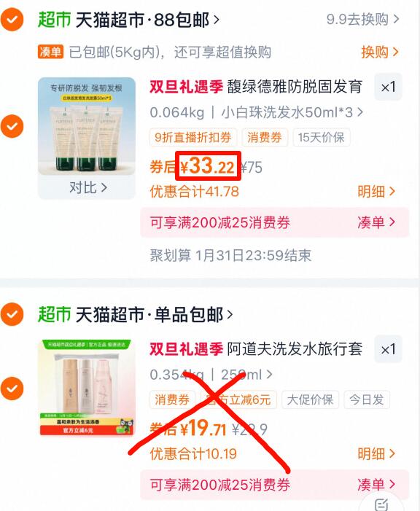Change quantity ×1 for 阿道夫 item
The image size is (420, 511).
tap(388, 349)
